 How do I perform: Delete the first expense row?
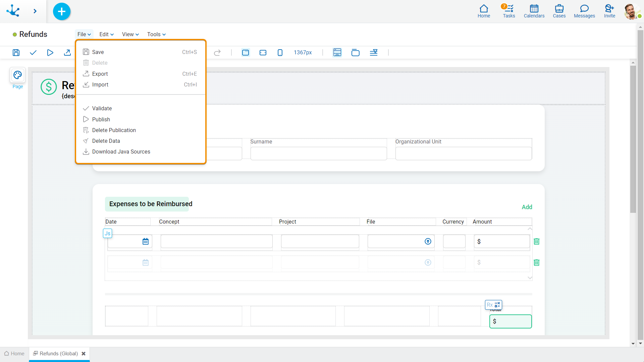click(537, 241)
